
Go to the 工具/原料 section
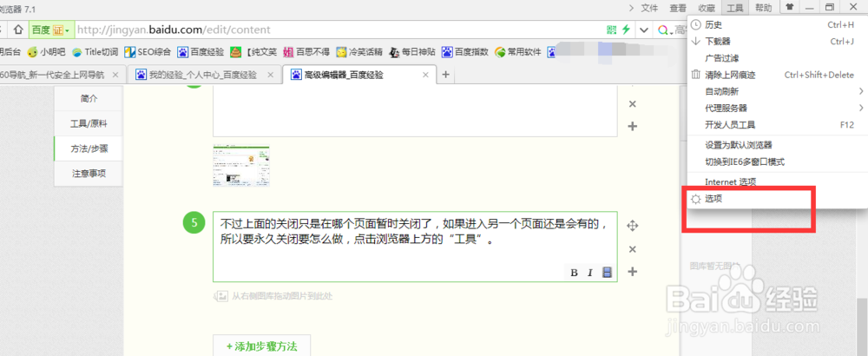[89, 123]
